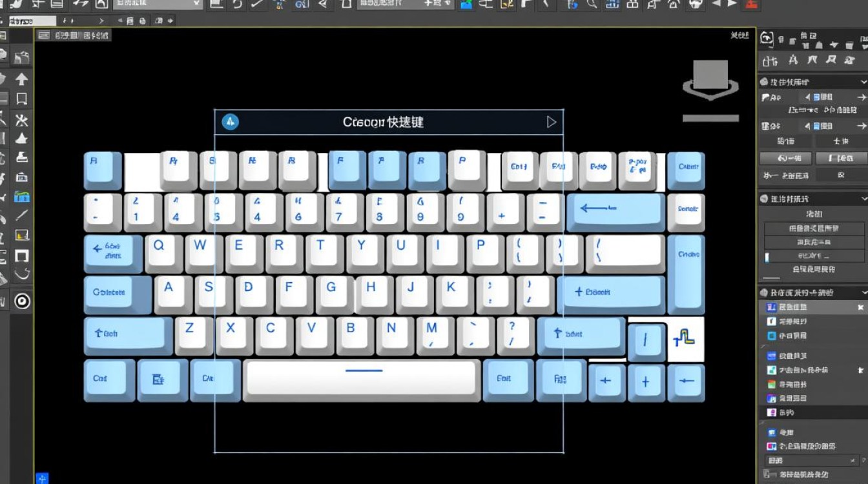Screen dimensions: 868x484
Task: Click the blue left Shift key
Action: [128, 334]
